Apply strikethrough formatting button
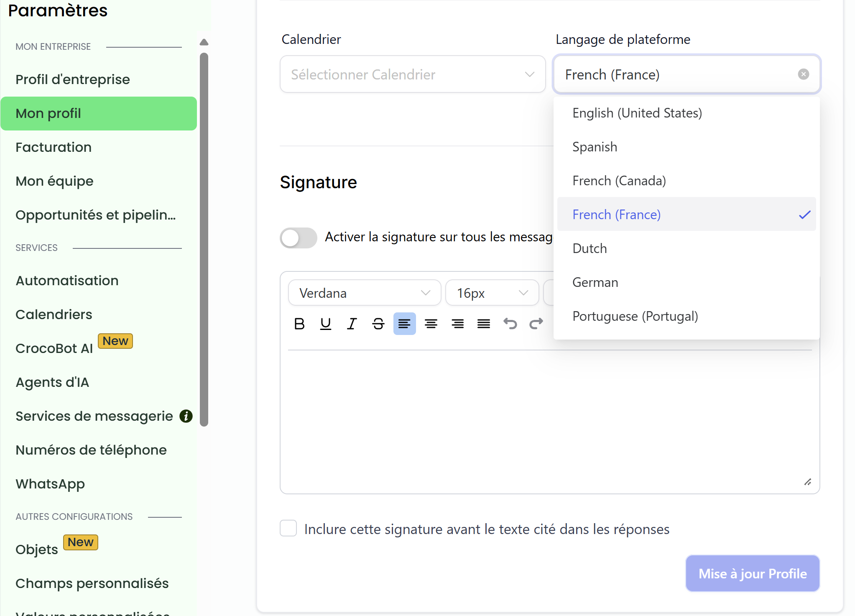This screenshot has height=616, width=855. coord(378,324)
